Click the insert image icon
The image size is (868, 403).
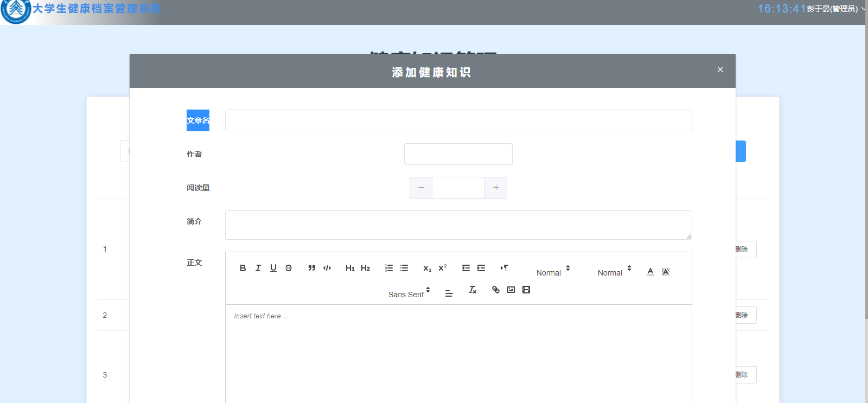coord(511,290)
